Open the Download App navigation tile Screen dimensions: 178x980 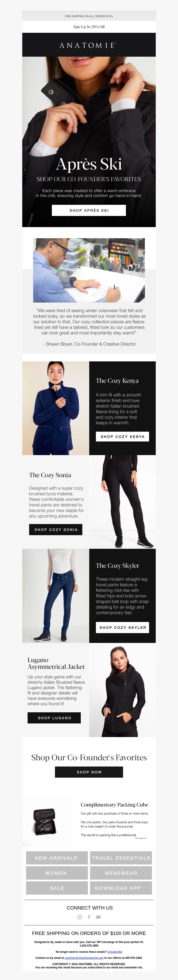pos(121,888)
